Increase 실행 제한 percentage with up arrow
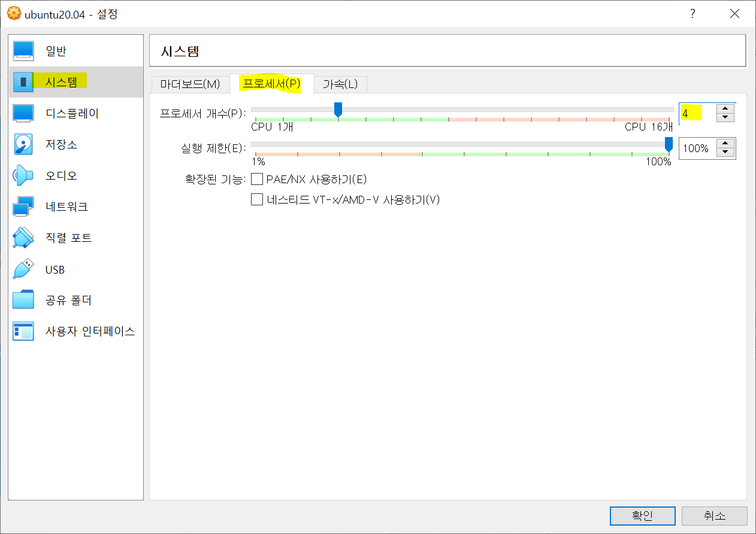This screenshot has height=534, width=756. [725, 144]
